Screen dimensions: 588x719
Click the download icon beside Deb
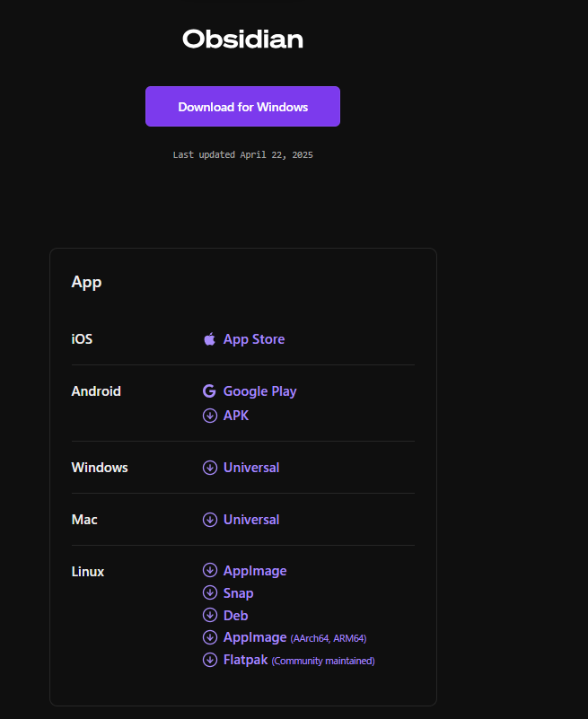pyautogui.click(x=210, y=616)
